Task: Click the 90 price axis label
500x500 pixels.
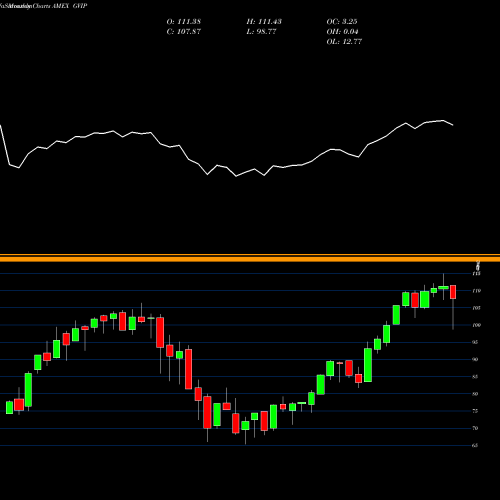Action: tap(475, 359)
